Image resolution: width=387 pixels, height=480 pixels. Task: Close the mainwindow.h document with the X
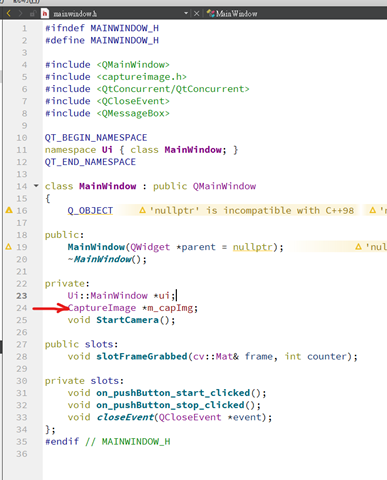tap(196, 13)
